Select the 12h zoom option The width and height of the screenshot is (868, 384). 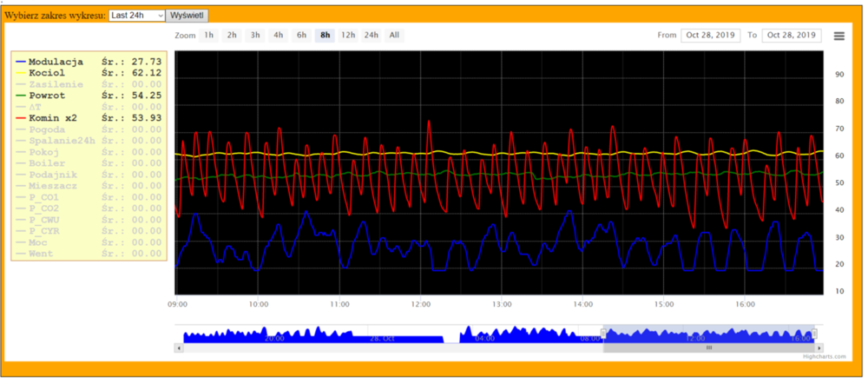(x=348, y=36)
